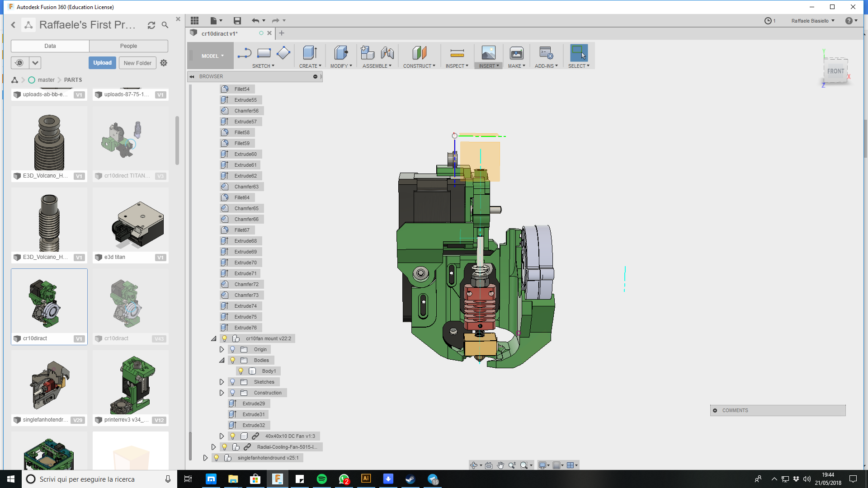This screenshot has width=868, height=488.
Task: Click the Press Pull tool in Modify
Action: pos(341,53)
